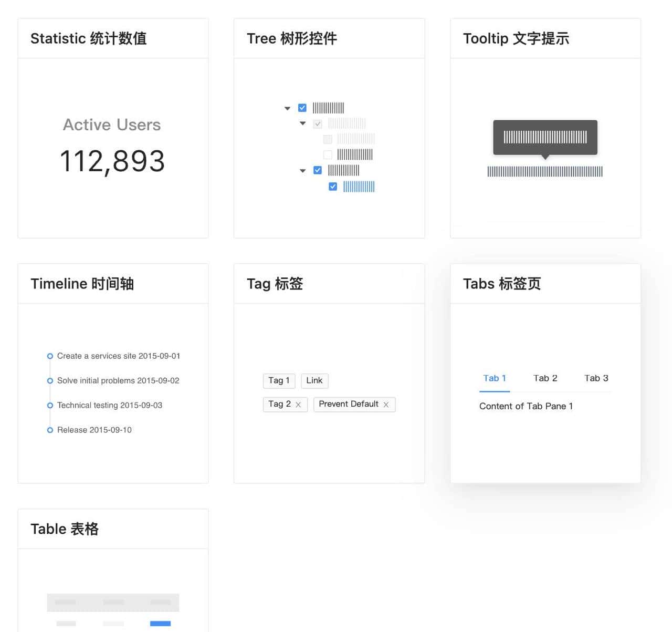Click the dark tooltip bubble
672x632 pixels.
544,138
